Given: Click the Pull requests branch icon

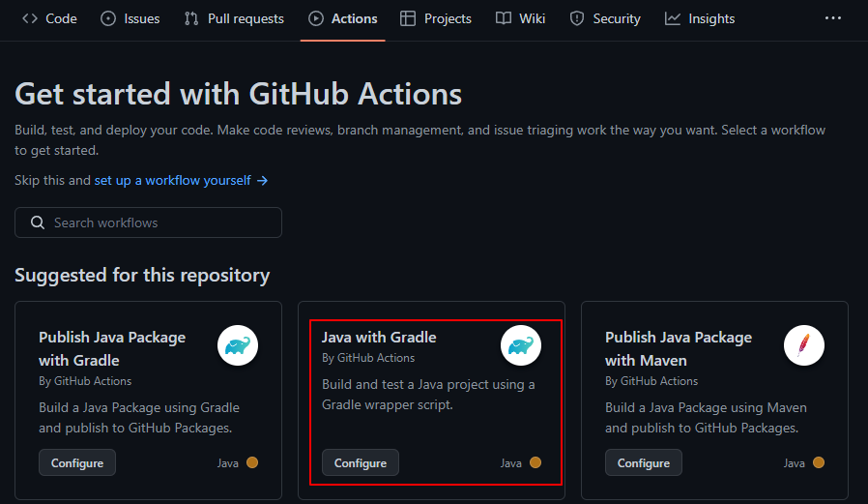Looking at the screenshot, I should [x=191, y=18].
